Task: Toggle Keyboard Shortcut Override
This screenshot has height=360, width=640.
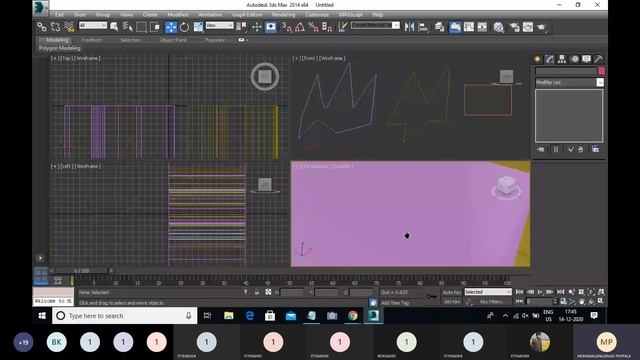Action: tap(271, 27)
